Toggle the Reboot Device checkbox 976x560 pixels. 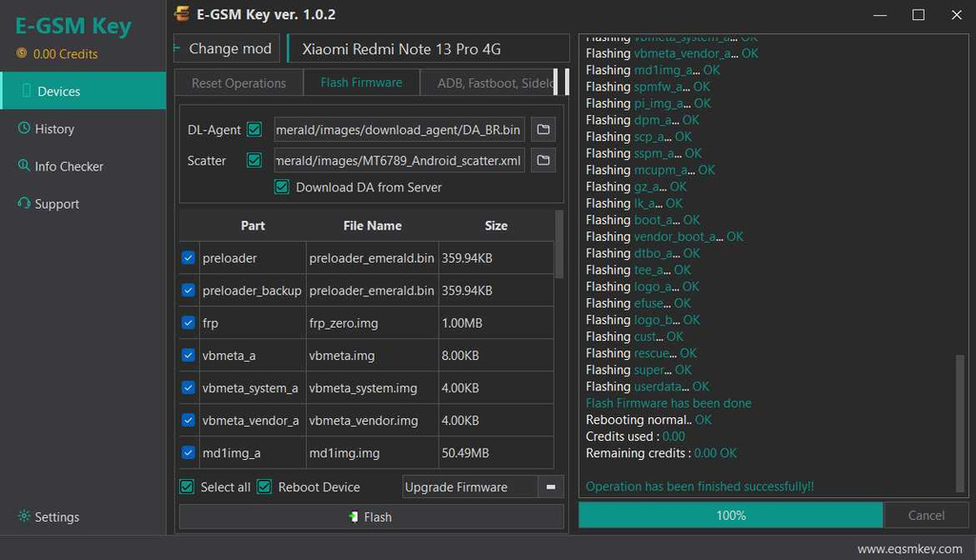pos(265,487)
